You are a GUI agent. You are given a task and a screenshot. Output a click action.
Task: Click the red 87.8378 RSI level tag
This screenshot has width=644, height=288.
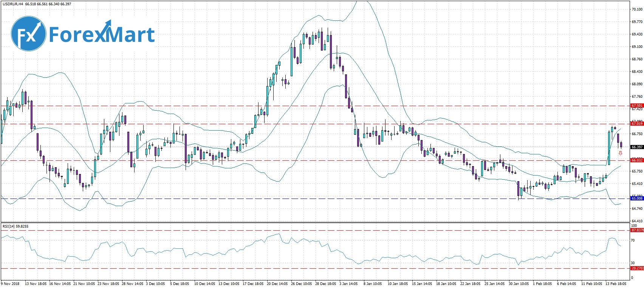637,230
